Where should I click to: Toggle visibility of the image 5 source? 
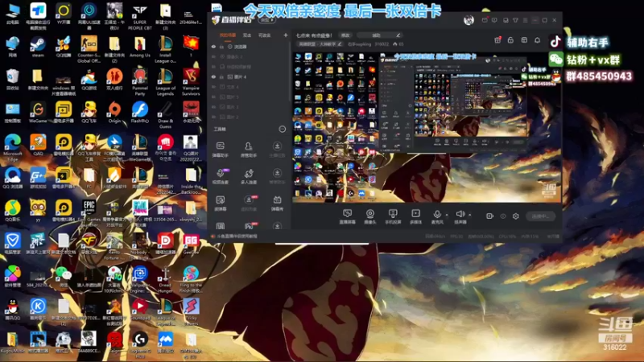pos(213,97)
